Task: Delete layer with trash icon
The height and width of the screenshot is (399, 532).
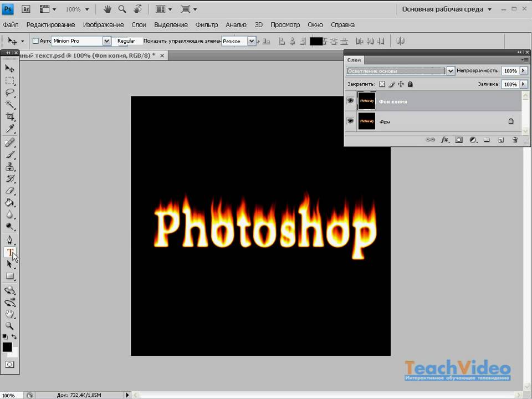Action: point(515,140)
